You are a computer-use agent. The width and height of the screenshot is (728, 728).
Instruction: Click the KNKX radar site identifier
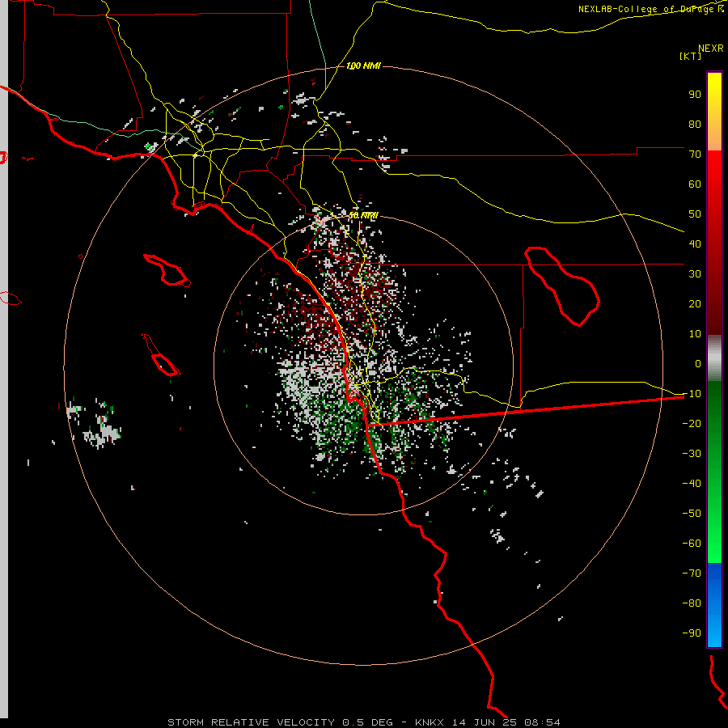pyautogui.click(x=430, y=722)
